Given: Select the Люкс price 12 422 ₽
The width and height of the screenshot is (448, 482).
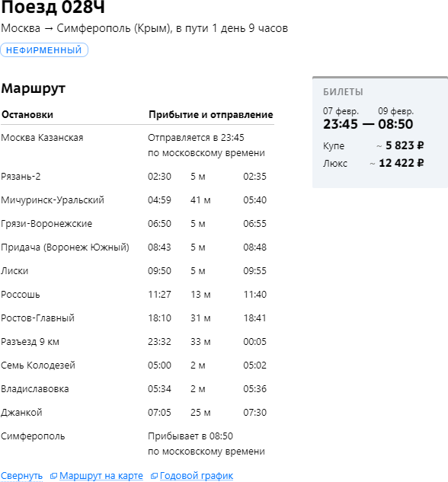Looking at the screenshot, I should pyautogui.click(x=402, y=163).
